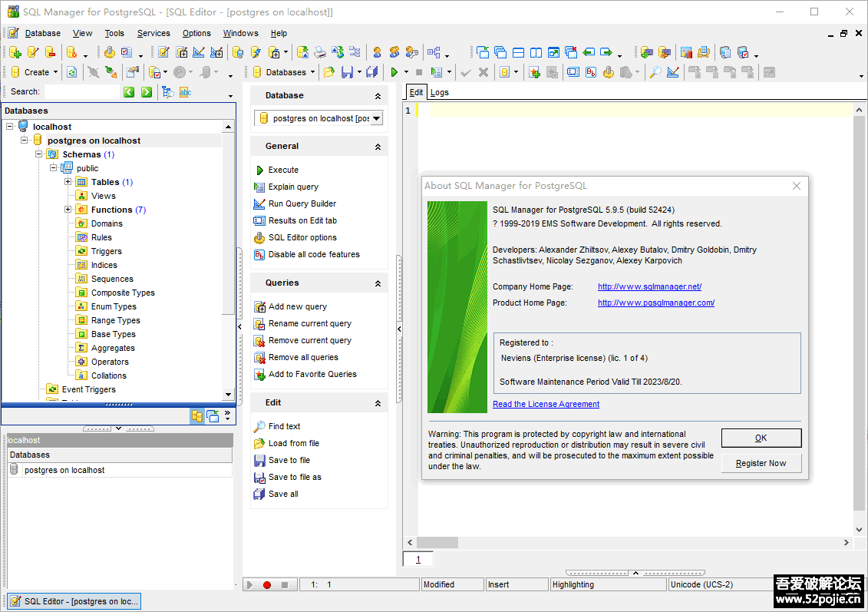Click the tree search magnifier icon
868x612 pixels.
point(168,92)
